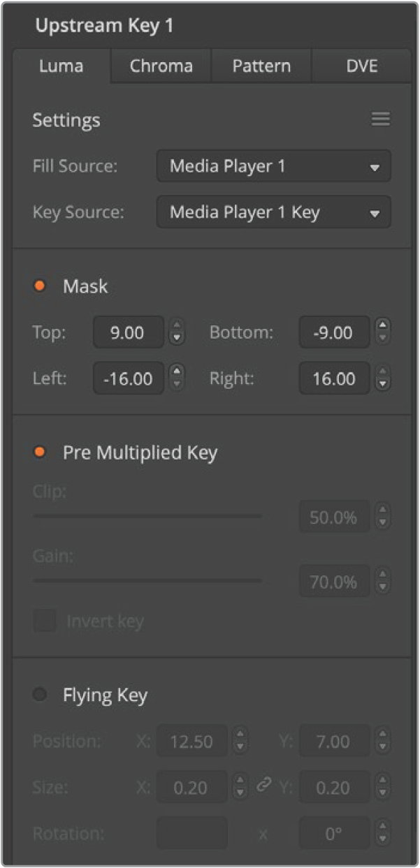Click the Mask Top value field

click(129, 332)
